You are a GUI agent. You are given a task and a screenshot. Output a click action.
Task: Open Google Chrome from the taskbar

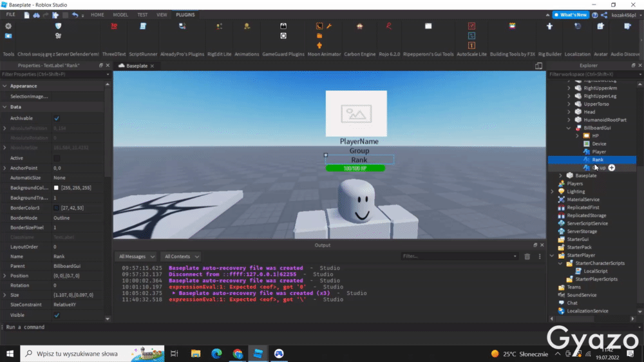[x=238, y=354]
